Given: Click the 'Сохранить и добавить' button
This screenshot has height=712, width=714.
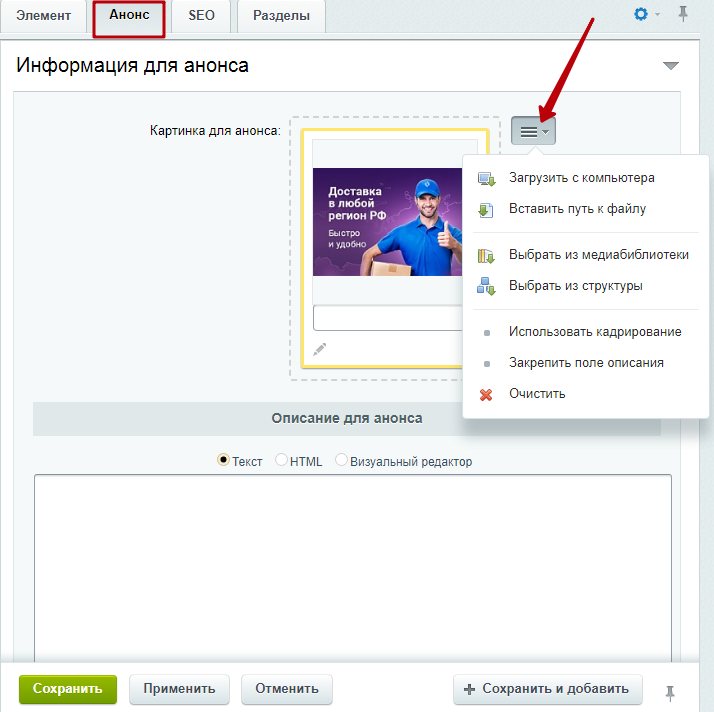Looking at the screenshot, I should tap(548, 689).
